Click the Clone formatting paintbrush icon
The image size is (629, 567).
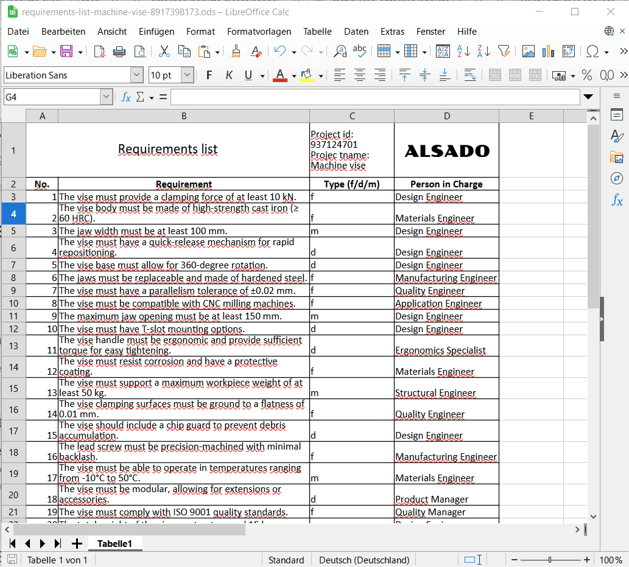click(236, 51)
